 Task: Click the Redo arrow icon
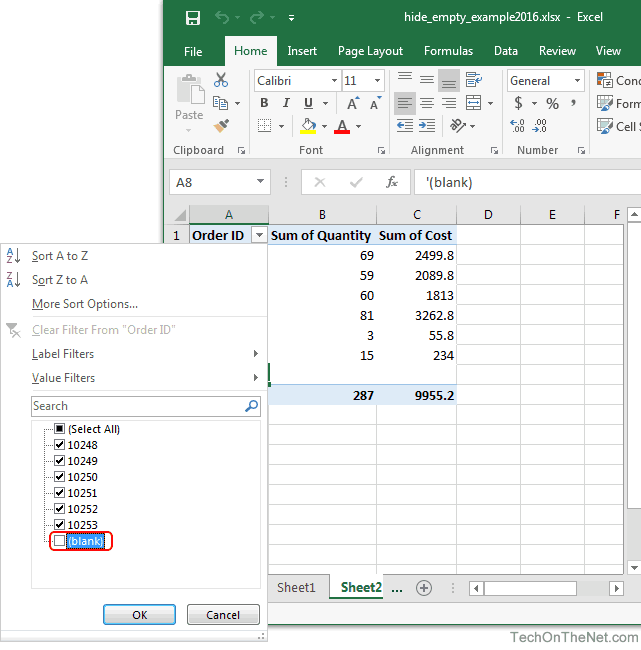pyautogui.click(x=257, y=17)
